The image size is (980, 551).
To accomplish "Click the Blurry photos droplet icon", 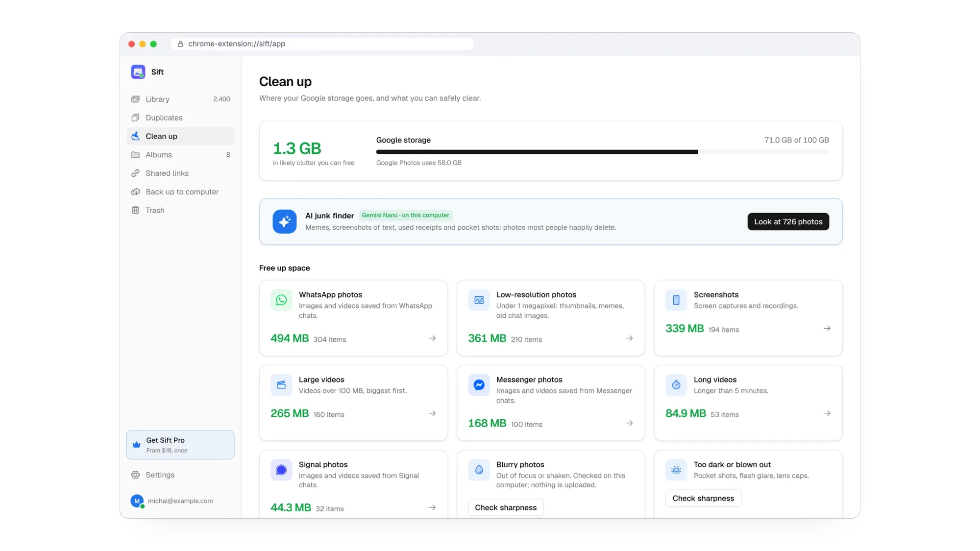I will (x=479, y=470).
